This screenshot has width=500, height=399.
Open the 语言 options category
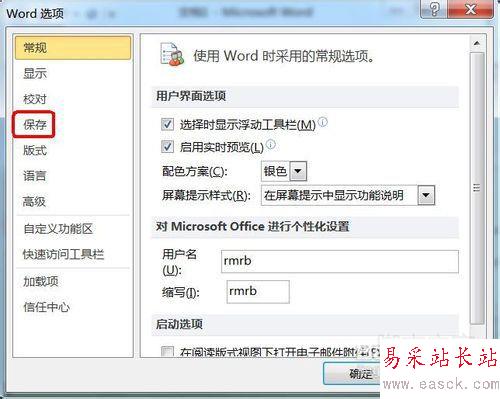[x=34, y=176]
